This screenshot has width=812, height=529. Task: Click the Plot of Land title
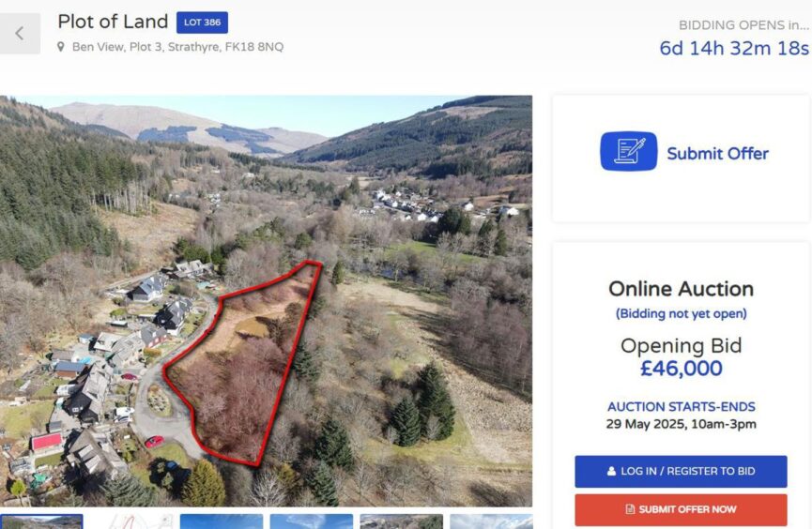(x=113, y=22)
